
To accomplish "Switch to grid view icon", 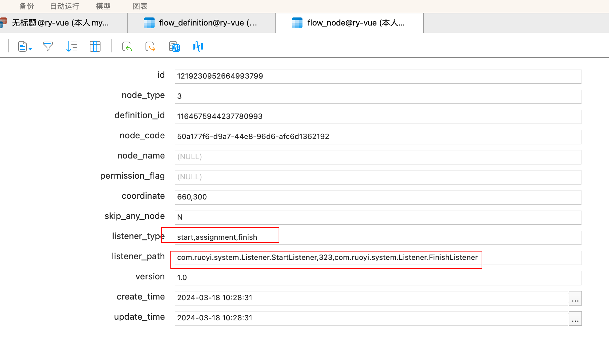I will coord(95,46).
